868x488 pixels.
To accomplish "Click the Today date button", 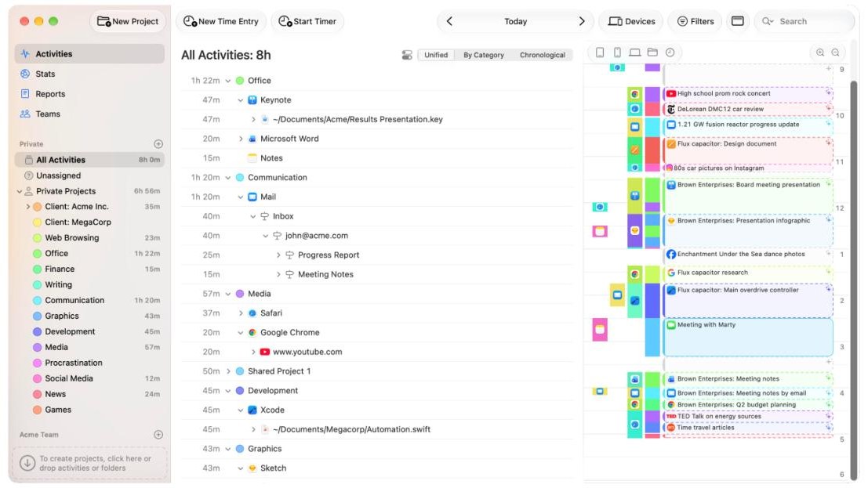I will (x=515, y=21).
